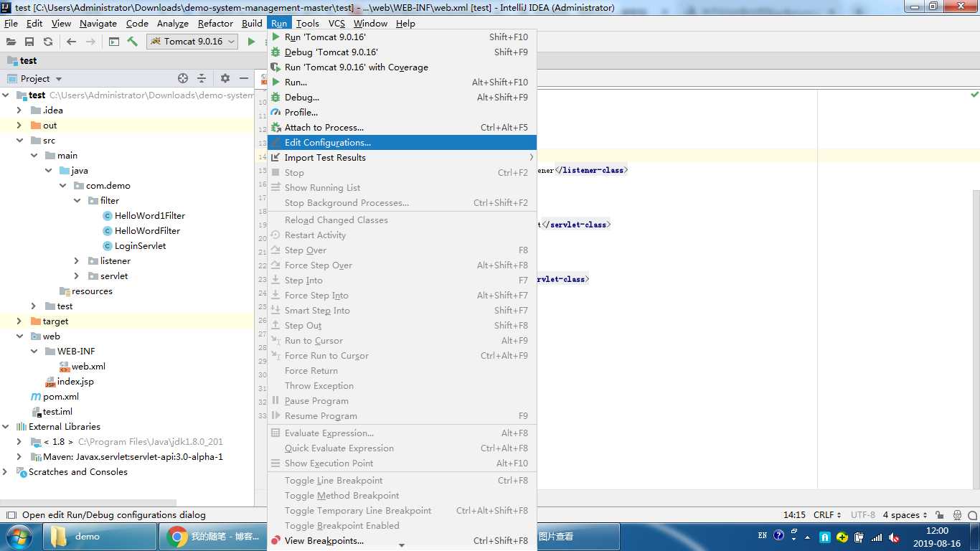Open the Navigate menu

[x=98, y=23]
